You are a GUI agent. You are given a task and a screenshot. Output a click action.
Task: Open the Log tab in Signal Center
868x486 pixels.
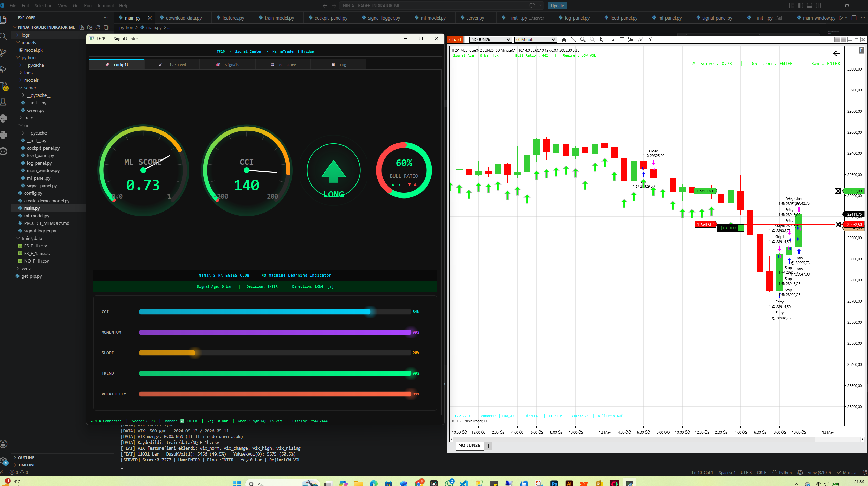[x=338, y=65]
